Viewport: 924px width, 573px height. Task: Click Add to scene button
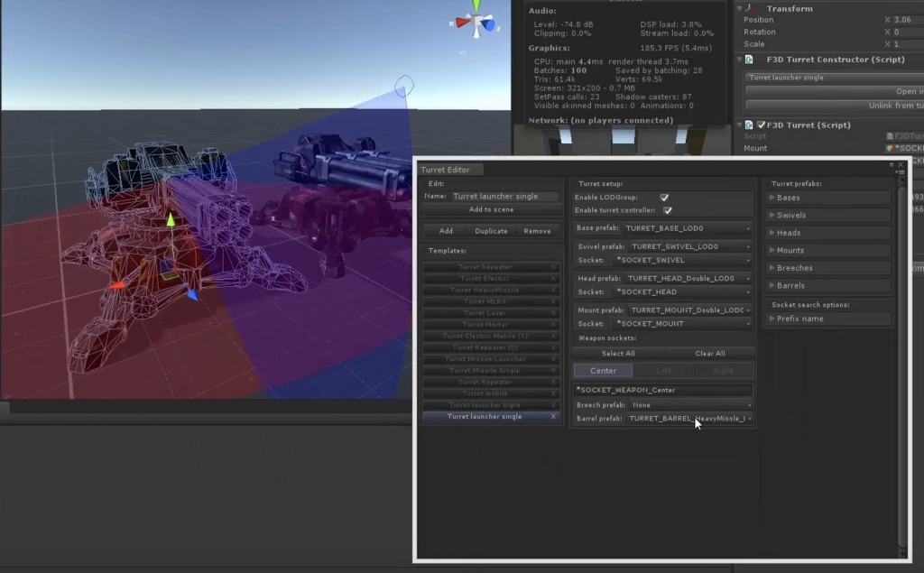(x=492, y=210)
